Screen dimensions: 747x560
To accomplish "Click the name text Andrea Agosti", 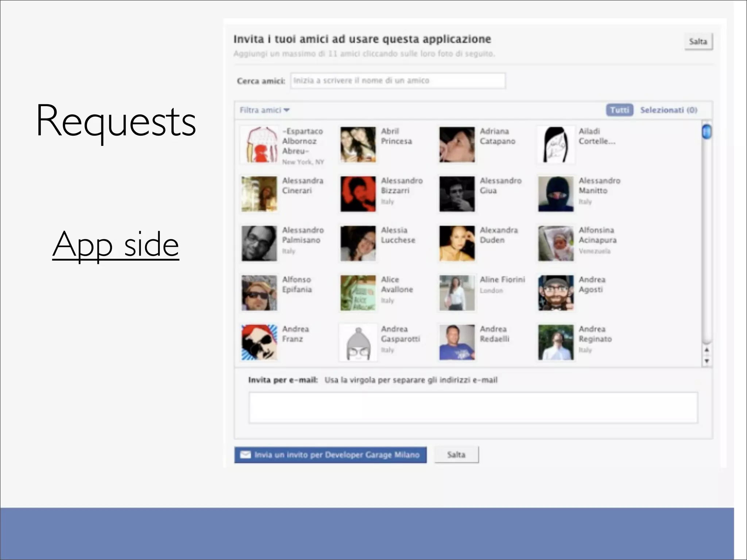I will click(592, 285).
